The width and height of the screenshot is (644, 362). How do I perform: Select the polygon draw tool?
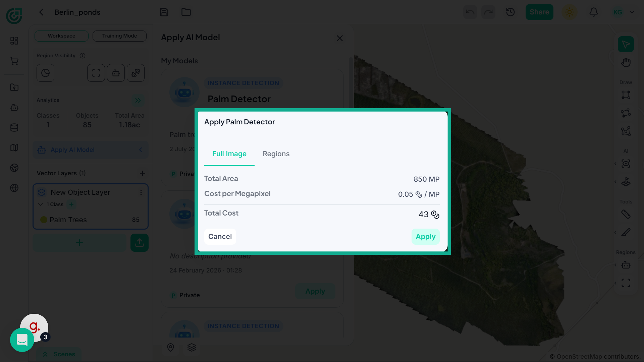(x=626, y=113)
